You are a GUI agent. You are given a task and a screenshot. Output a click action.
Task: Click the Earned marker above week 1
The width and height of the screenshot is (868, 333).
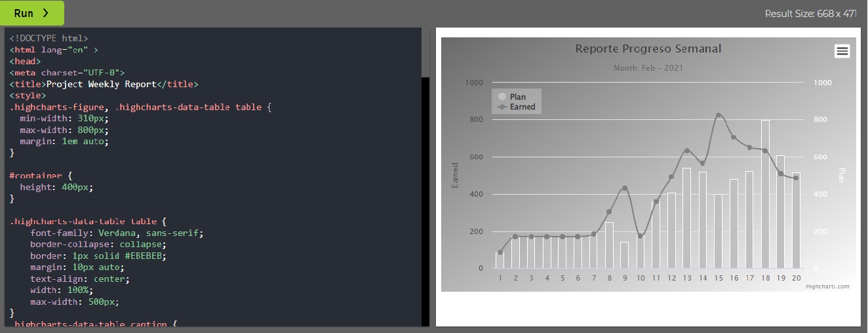[x=500, y=252]
